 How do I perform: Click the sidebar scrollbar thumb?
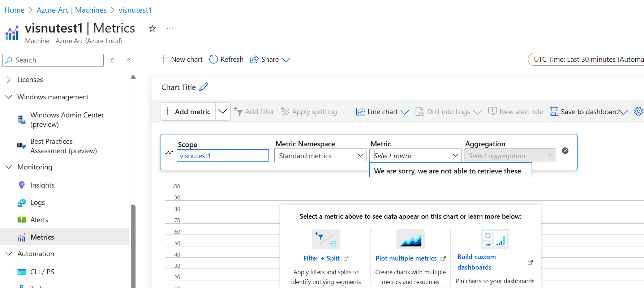tap(133, 246)
